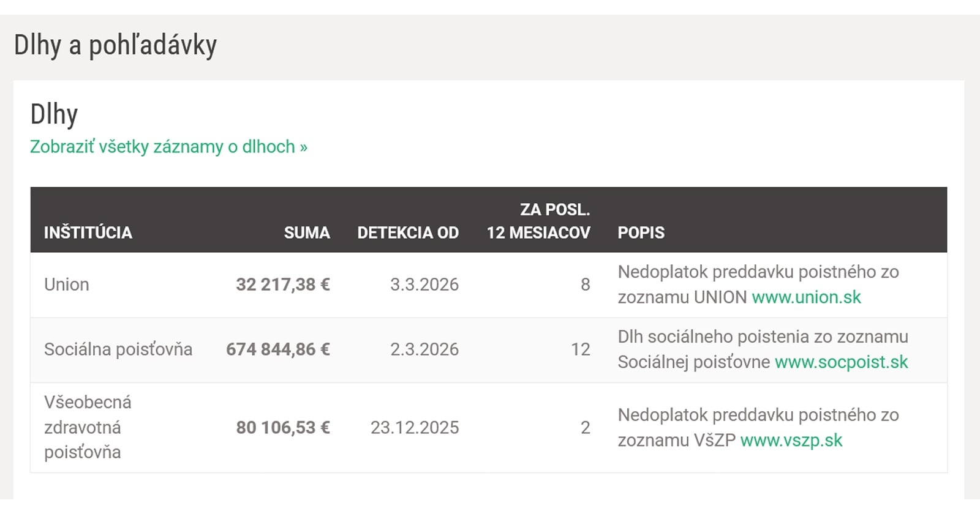This screenshot has height=514, width=980.
Task: Select the Všeobecná zdravotná poisťovňa cell
Action: point(88,427)
